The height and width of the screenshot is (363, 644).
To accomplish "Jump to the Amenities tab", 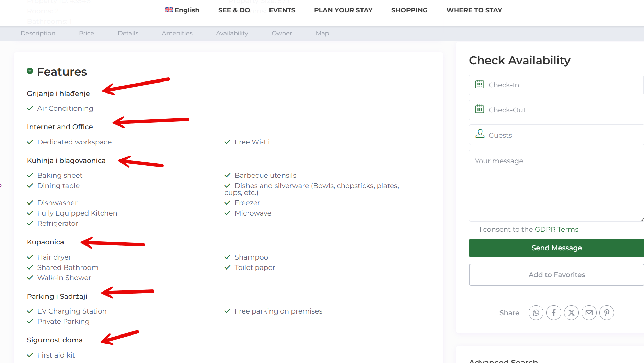I will 177,33.
